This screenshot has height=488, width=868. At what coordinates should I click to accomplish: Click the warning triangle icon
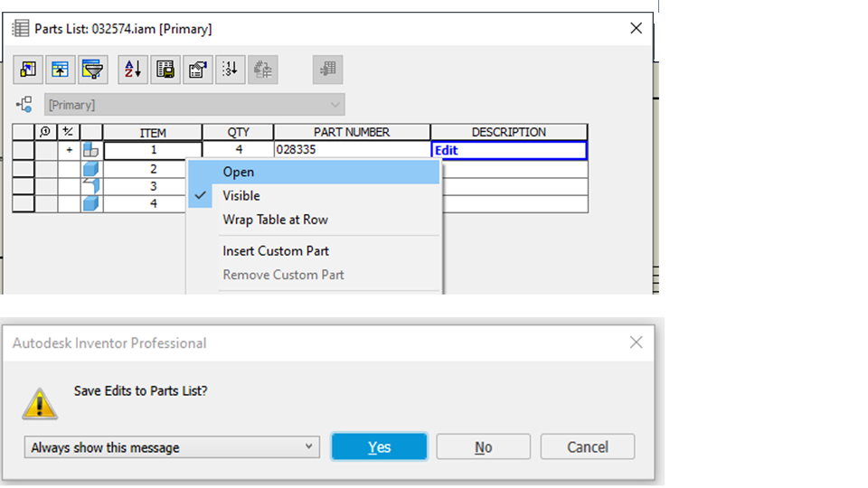pyautogui.click(x=39, y=403)
